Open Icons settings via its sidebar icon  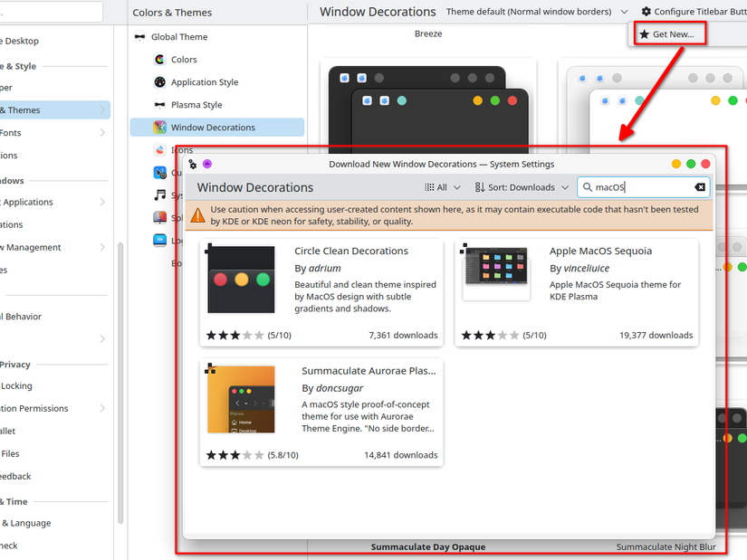click(x=159, y=149)
